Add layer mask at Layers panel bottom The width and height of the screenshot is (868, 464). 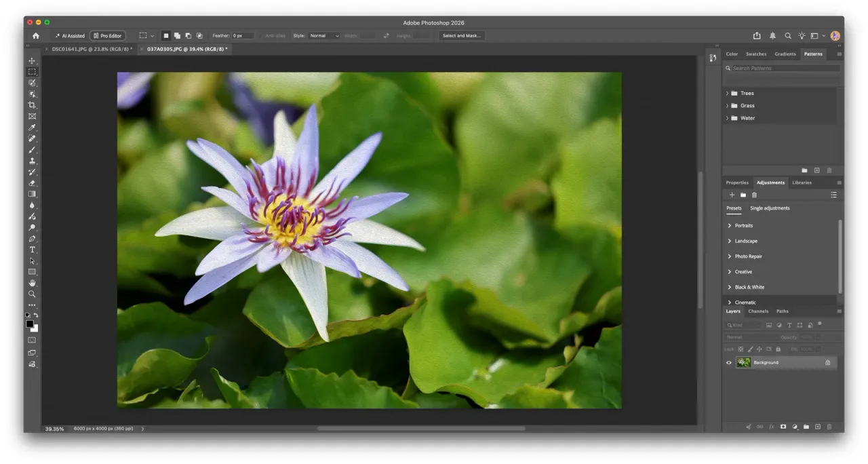[783, 427]
